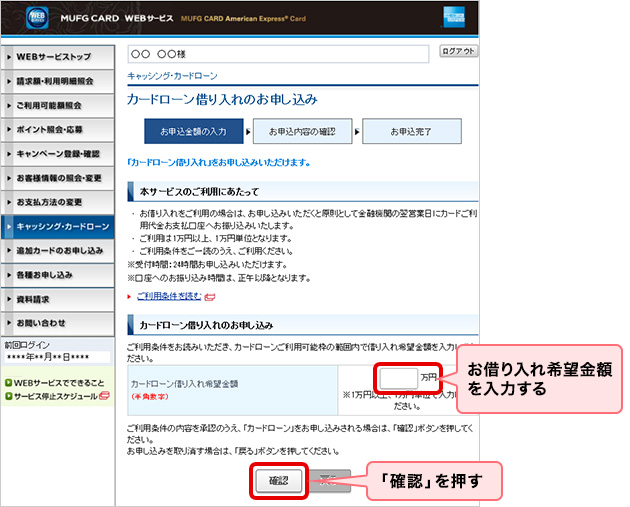Open the external link icon beside ご利用条件を読む
Viewport: 630px width, 507px height.
tap(209, 296)
